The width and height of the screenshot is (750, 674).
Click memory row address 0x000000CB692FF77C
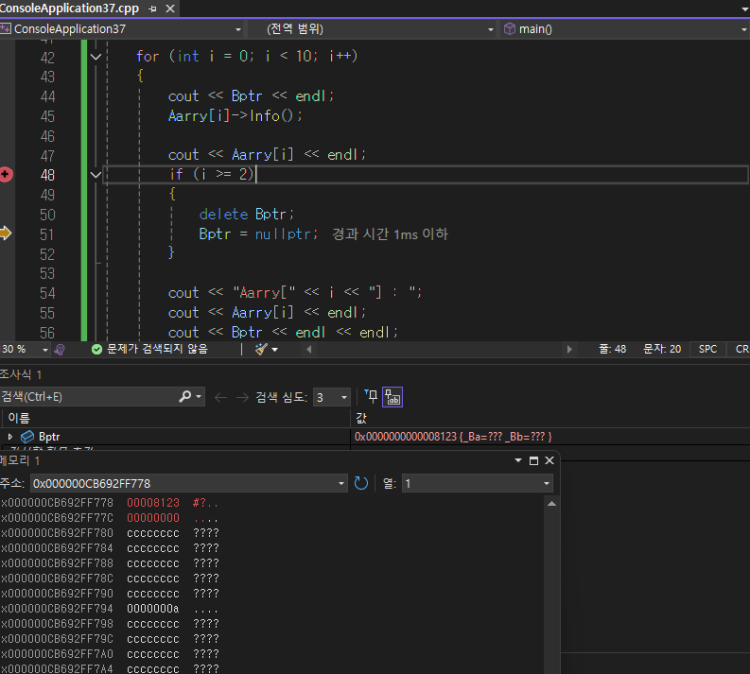(x=57, y=518)
